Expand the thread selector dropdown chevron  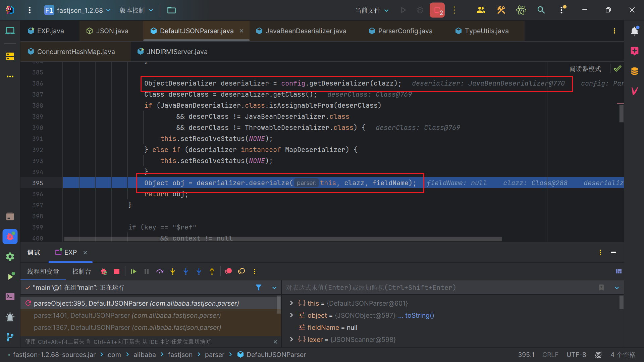274,288
